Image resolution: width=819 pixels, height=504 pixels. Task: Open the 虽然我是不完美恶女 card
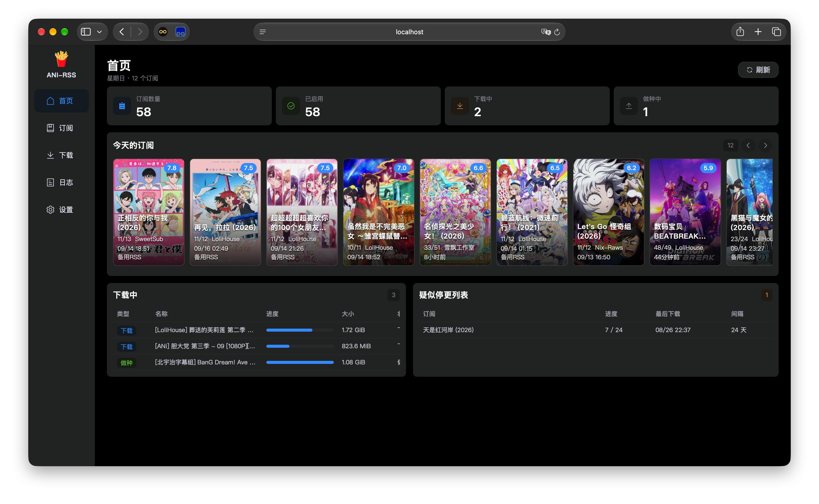(x=378, y=212)
